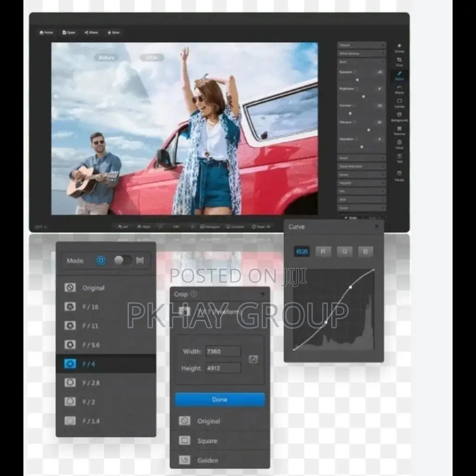Choose the circular focus mode icon

[x=101, y=260]
